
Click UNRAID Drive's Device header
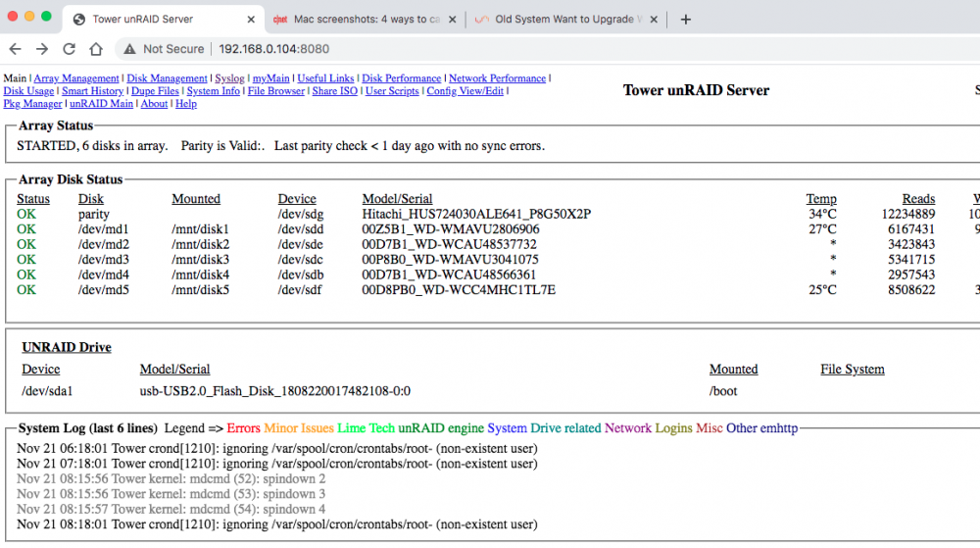coord(40,370)
